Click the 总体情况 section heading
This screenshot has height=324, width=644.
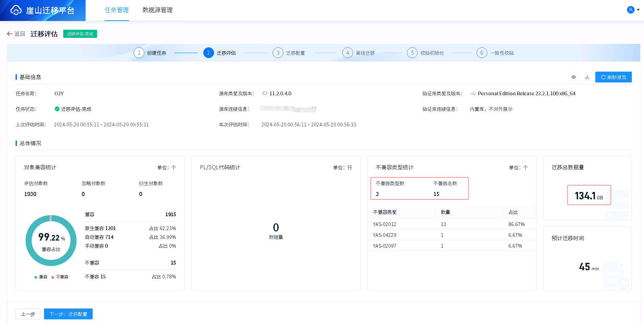30,143
